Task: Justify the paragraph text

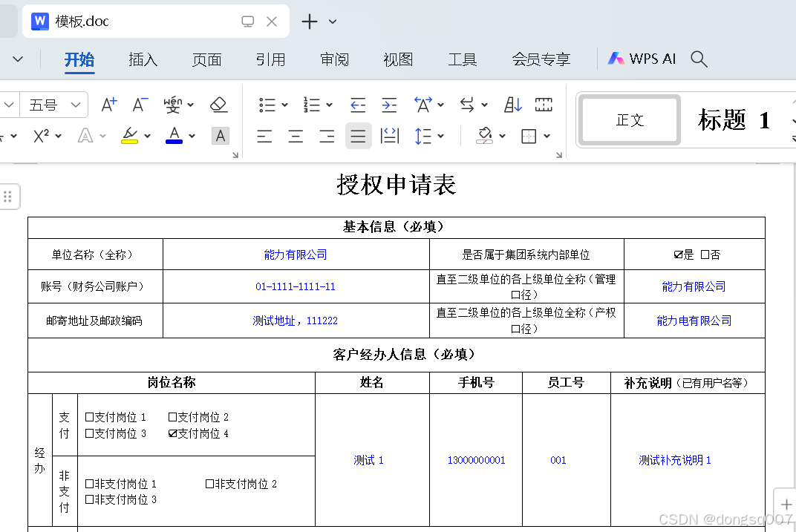Action: click(x=358, y=136)
